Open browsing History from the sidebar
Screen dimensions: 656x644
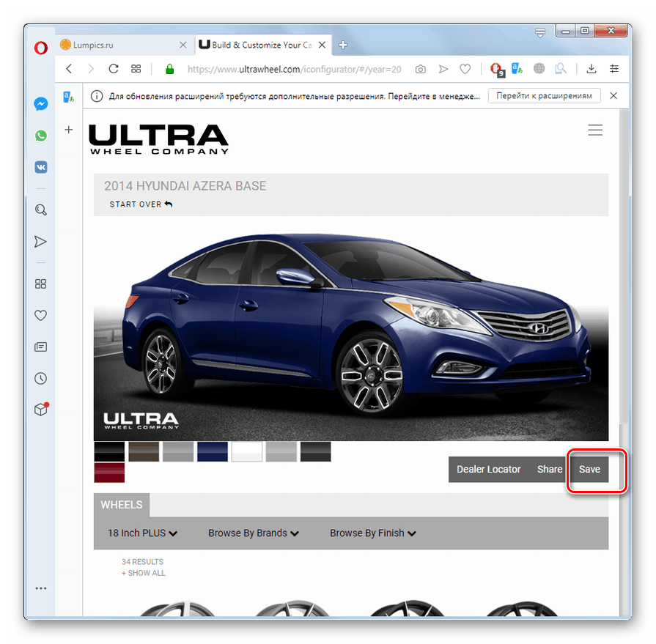pyautogui.click(x=40, y=378)
